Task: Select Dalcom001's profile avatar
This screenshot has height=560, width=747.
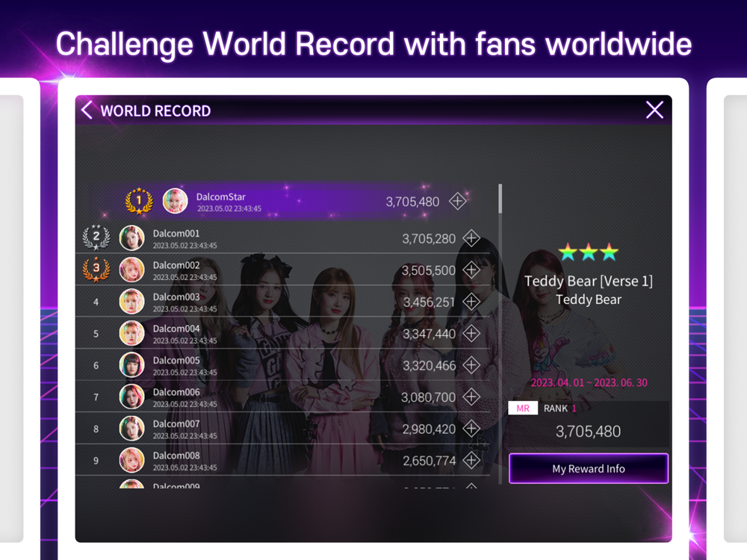Action: coord(131,238)
